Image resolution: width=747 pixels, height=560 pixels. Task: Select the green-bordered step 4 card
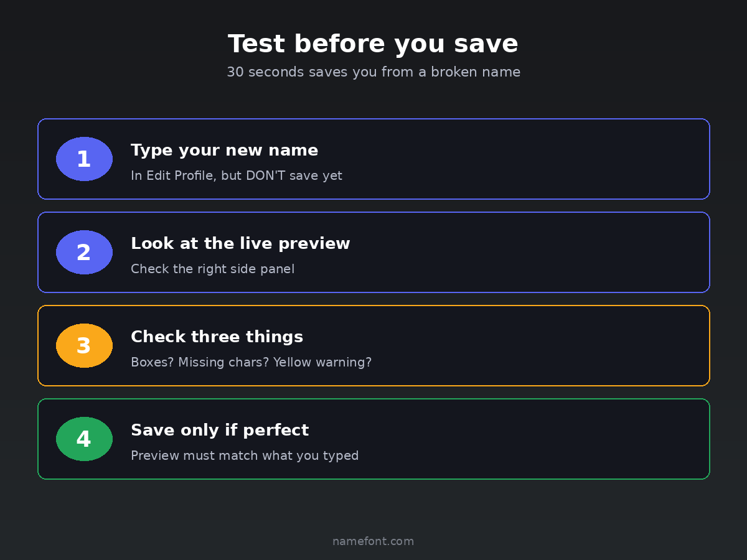coord(498,439)
